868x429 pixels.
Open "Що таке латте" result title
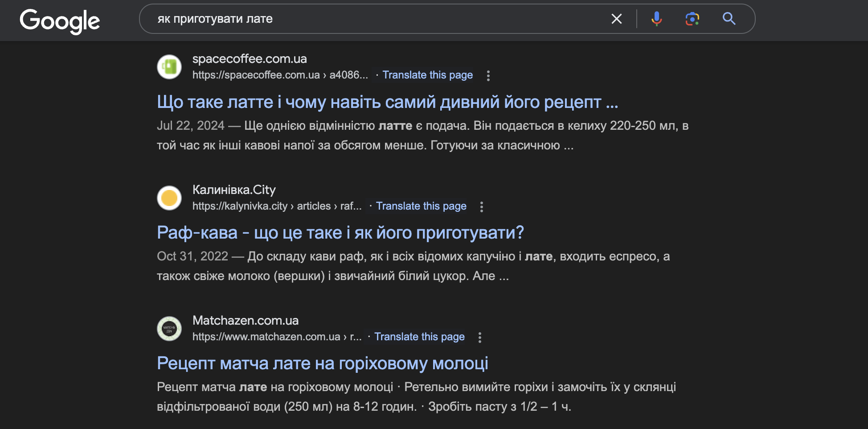pyautogui.click(x=387, y=102)
